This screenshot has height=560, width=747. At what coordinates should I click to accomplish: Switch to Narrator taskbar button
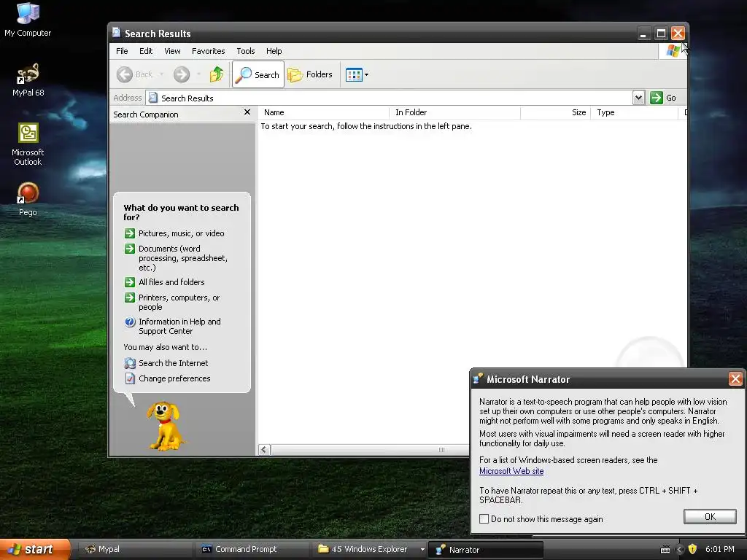point(485,550)
